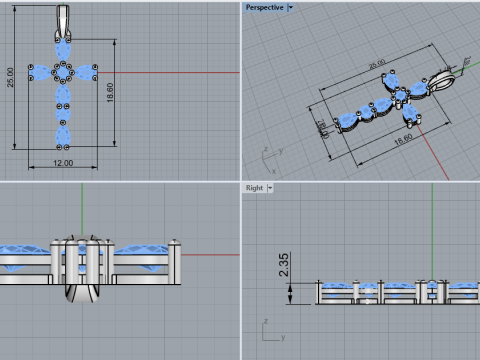Select the 25.00 dimension in Perspective view

pos(377,64)
